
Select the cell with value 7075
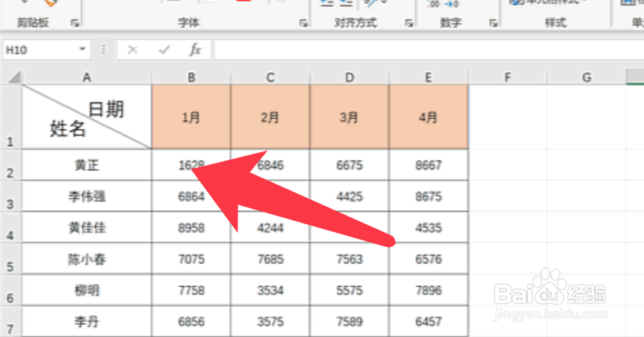tap(191, 259)
